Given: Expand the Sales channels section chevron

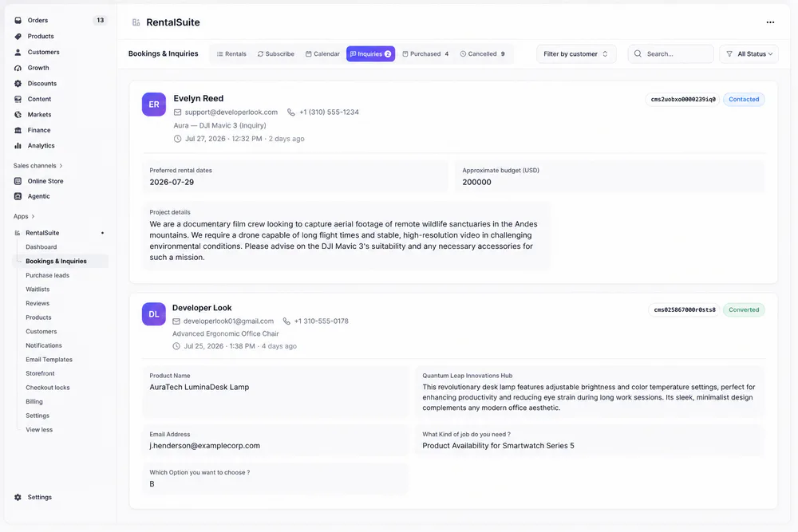Looking at the screenshot, I should click(61, 166).
